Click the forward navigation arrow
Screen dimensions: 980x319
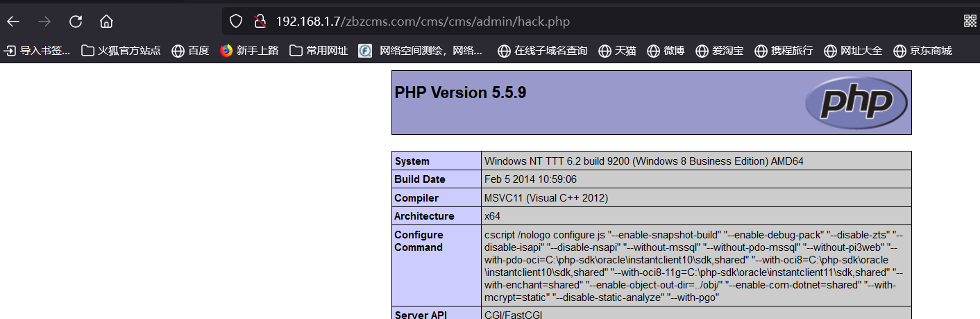coord(44,21)
